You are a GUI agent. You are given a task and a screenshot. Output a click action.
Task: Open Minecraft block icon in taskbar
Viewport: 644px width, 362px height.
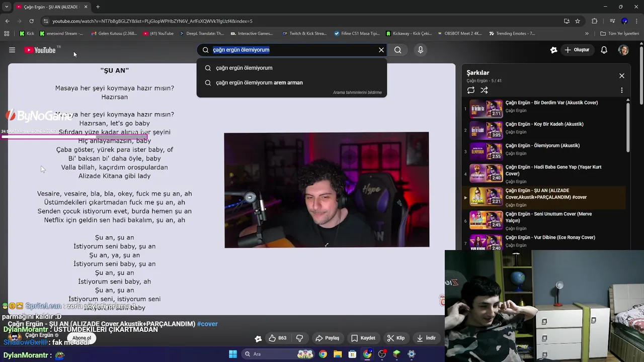(x=396, y=354)
